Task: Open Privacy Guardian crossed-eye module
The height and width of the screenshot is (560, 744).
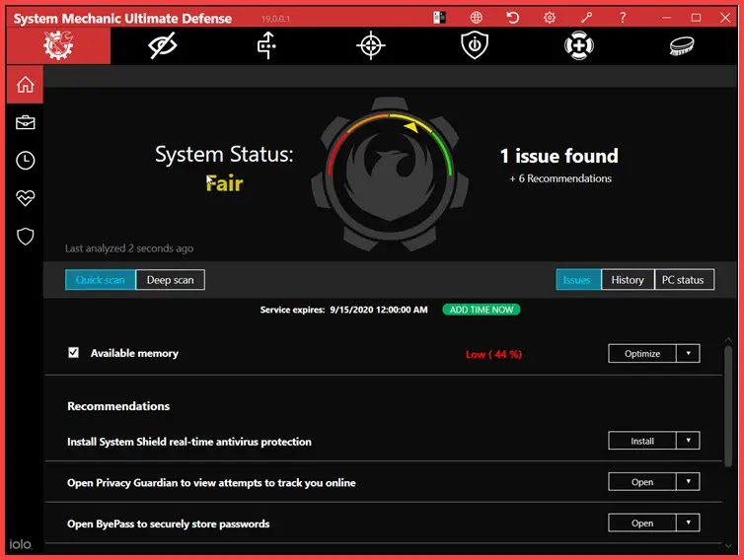Action: 162,45
